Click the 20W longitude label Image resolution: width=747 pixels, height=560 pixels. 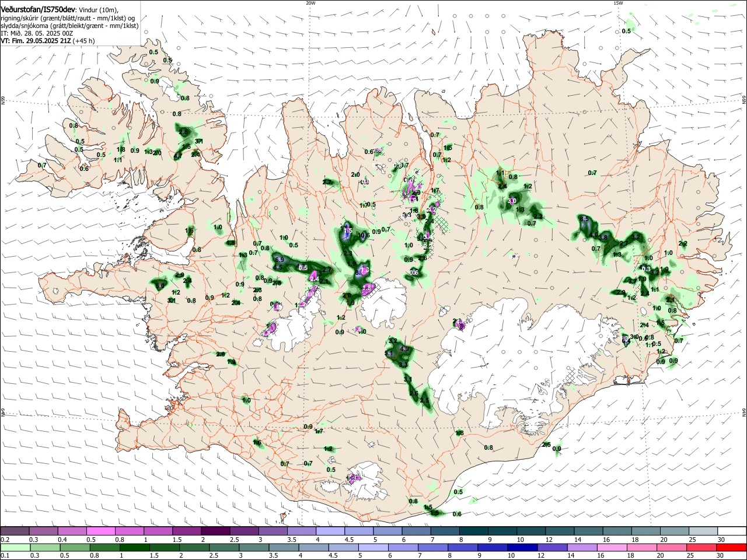310,3
